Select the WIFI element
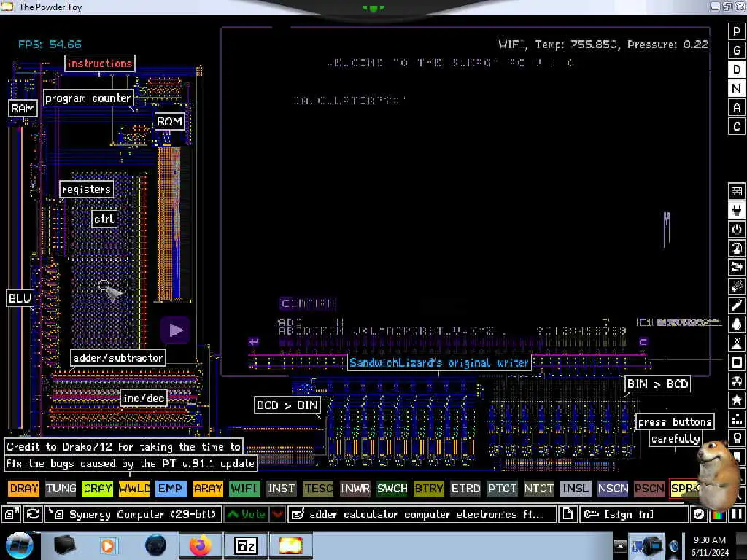 click(244, 489)
